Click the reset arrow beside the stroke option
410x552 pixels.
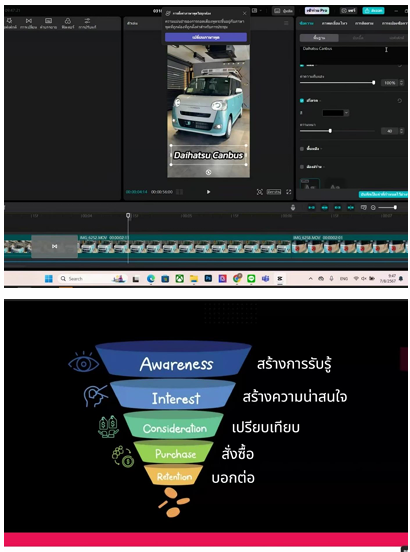click(399, 101)
